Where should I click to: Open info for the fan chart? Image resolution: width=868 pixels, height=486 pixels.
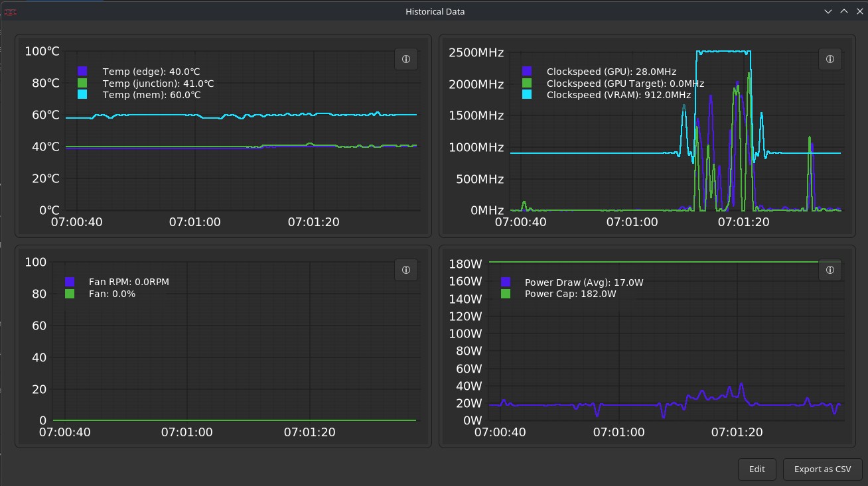click(406, 270)
